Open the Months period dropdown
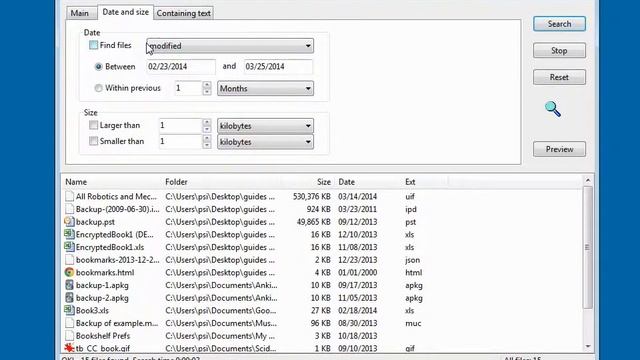 (265, 89)
